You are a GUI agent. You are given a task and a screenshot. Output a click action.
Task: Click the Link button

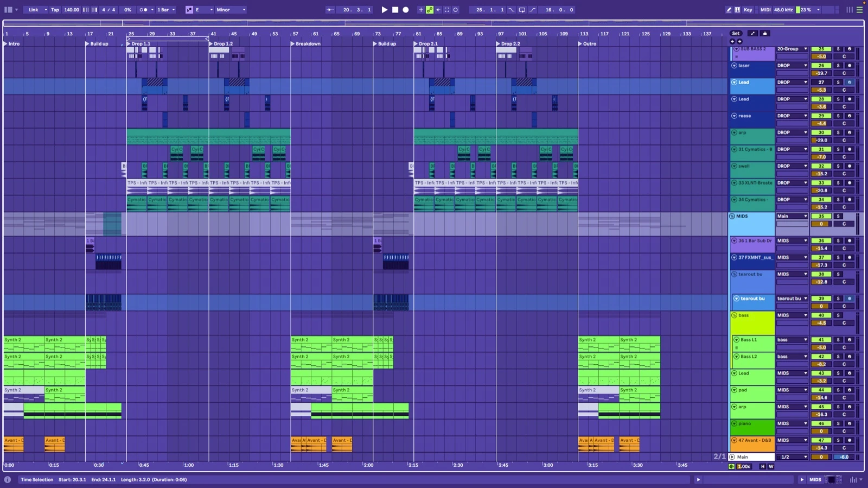click(x=34, y=10)
